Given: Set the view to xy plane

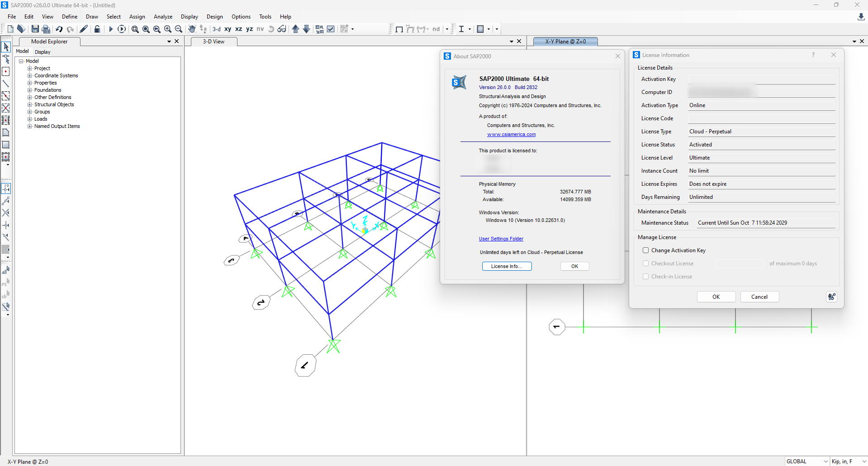Looking at the screenshot, I should pos(228,29).
